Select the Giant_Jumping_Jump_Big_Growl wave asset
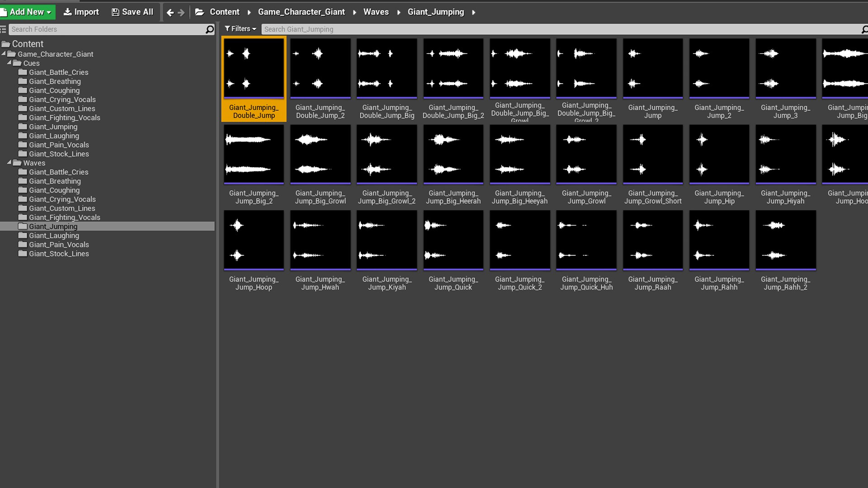868x488 pixels. coord(320,154)
